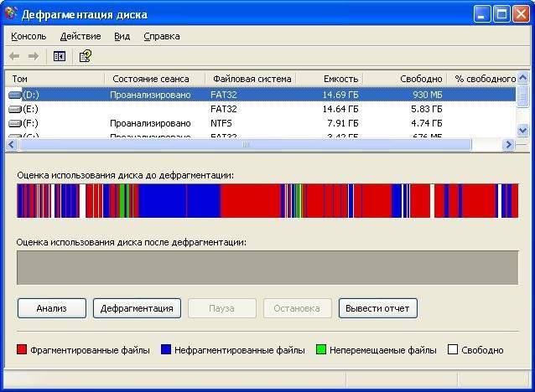This screenshot has width=535, height=392.
Task: Click the horizontal scrollbar thumb
Action: (246, 145)
